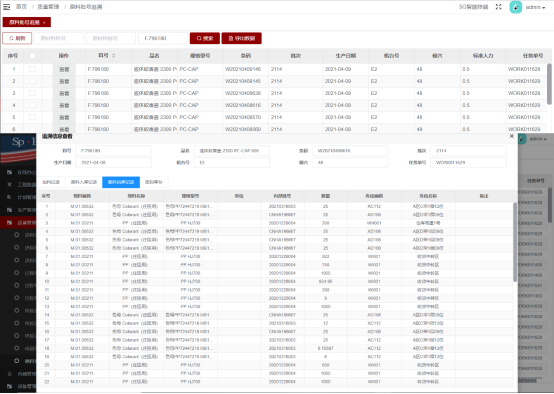Click the dialog table vertical scrollbar
This screenshot has height=394, width=554.
pyautogui.click(x=515, y=242)
